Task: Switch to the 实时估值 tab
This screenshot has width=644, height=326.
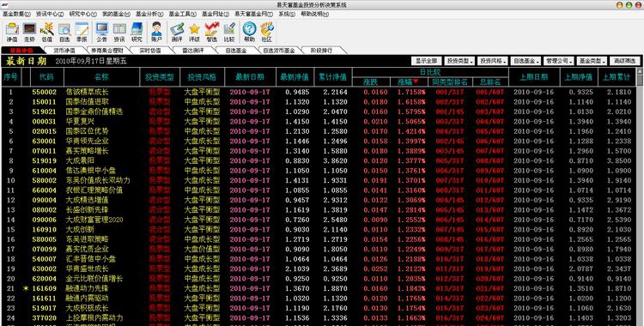Action: point(150,51)
